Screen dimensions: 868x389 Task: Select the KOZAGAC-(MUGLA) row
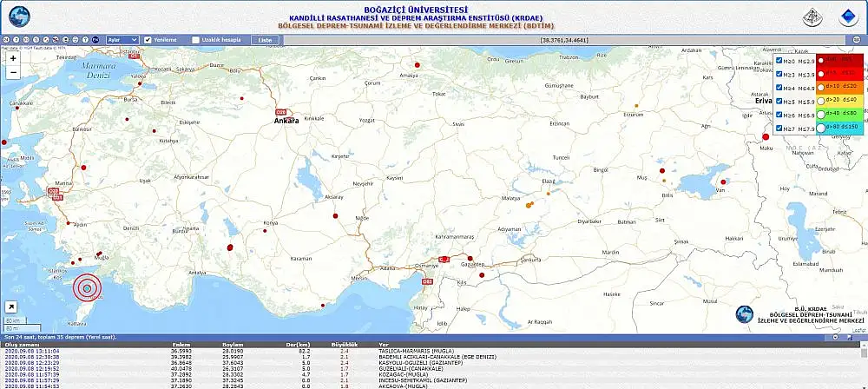[x=431, y=374]
